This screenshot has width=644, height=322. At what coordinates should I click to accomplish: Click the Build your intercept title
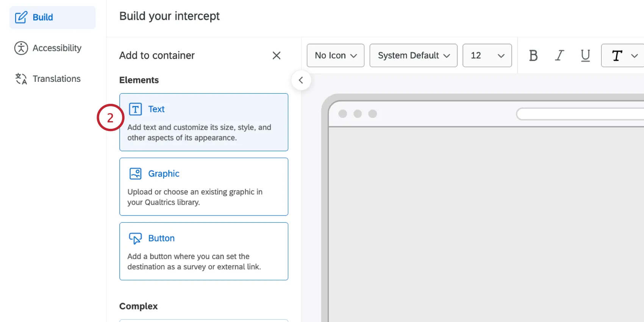pyautogui.click(x=169, y=16)
